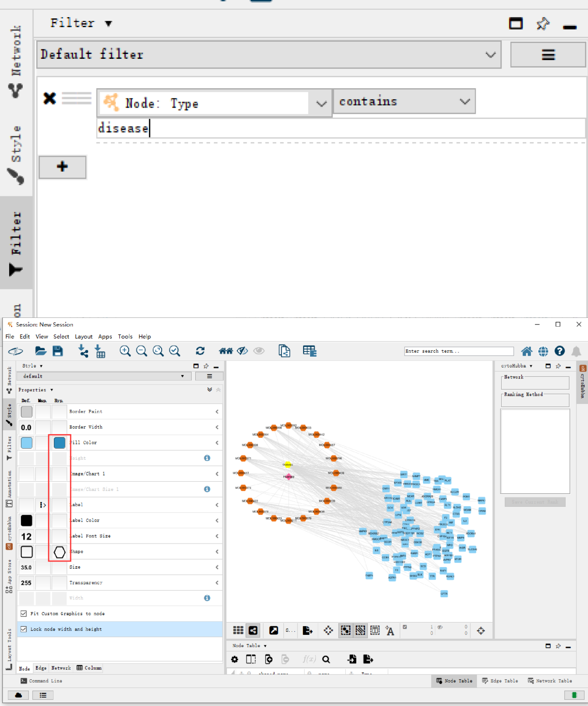Screen dimensions: 588x706
Task: Switch to the Network Table tab
Action: 550,681
